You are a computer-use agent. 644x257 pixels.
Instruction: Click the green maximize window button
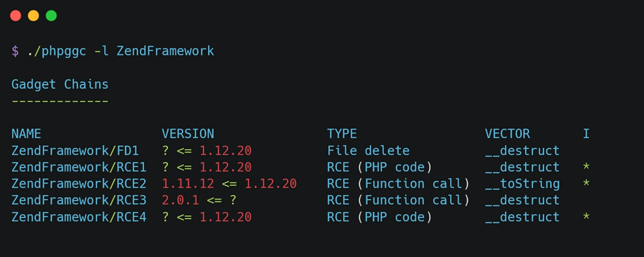tap(51, 16)
